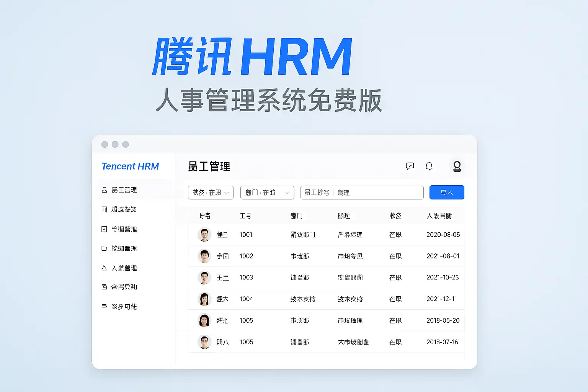Click the date 2021-08-01
588x392 pixels.
pyautogui.click(x=443, y=256)
